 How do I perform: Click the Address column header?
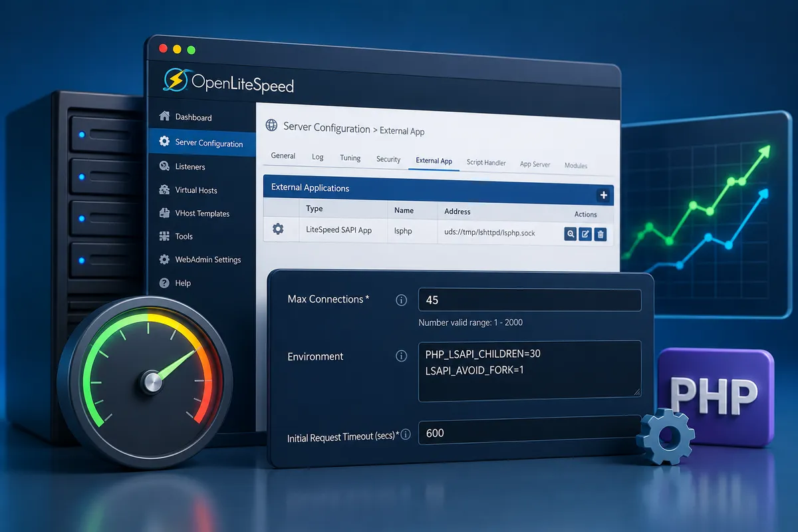[458, 211]
